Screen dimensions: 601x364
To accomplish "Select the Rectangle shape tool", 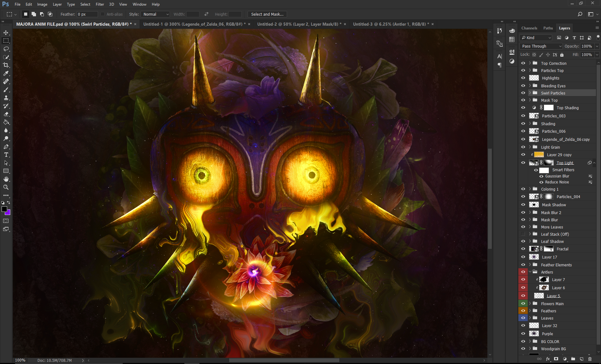I will coord(6,171).
